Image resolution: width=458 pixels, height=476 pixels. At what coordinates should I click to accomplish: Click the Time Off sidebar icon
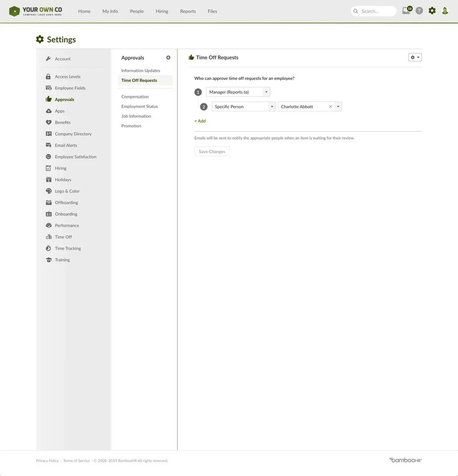[49, 237]
